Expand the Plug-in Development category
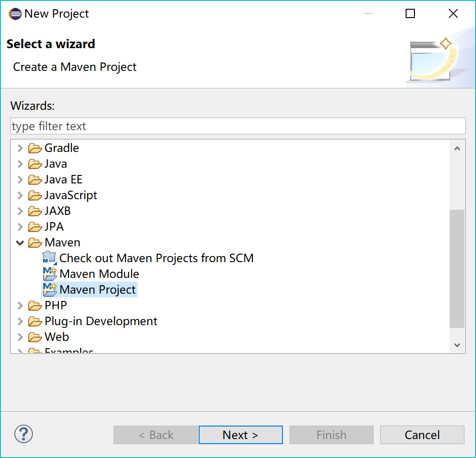The height and width of the screenshot is (458, 476). (20, 321)
